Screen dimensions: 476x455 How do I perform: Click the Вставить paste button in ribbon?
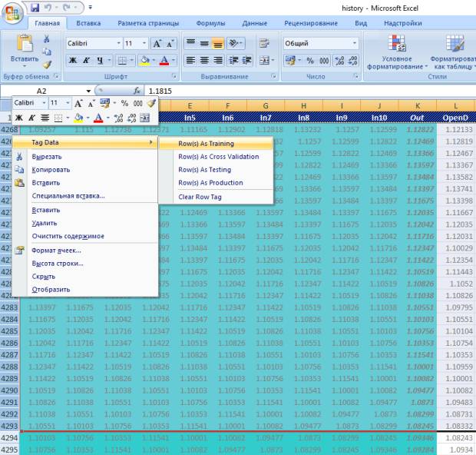tap(24, 51)
